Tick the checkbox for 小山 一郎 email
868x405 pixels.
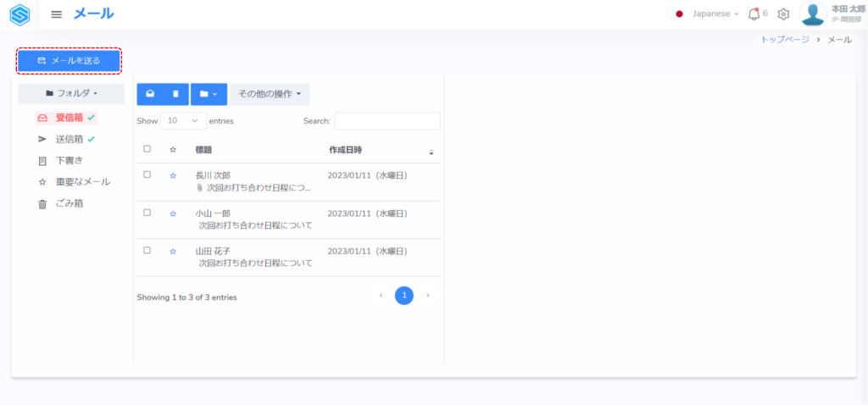point(147,213)
